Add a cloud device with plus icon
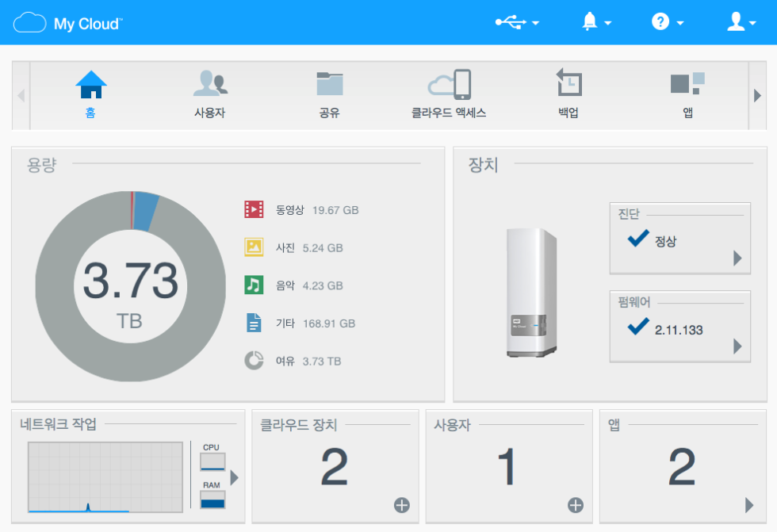Viewport: 777px width, 532px height. coord(402,505)
